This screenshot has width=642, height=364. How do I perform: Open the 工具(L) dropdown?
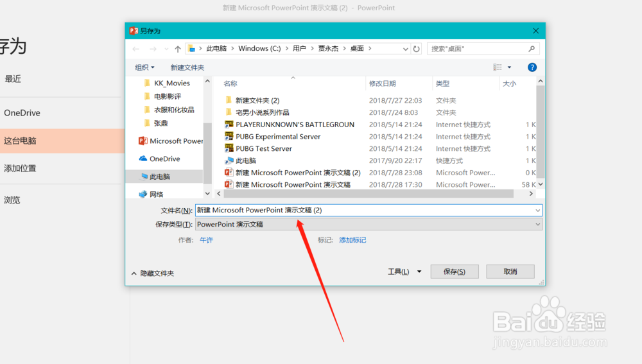tap(404, 272)
